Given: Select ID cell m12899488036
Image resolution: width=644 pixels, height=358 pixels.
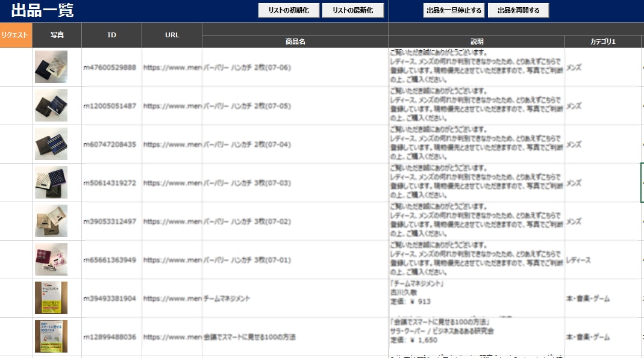Looking at the screenshot, I should tap(111, 337).
